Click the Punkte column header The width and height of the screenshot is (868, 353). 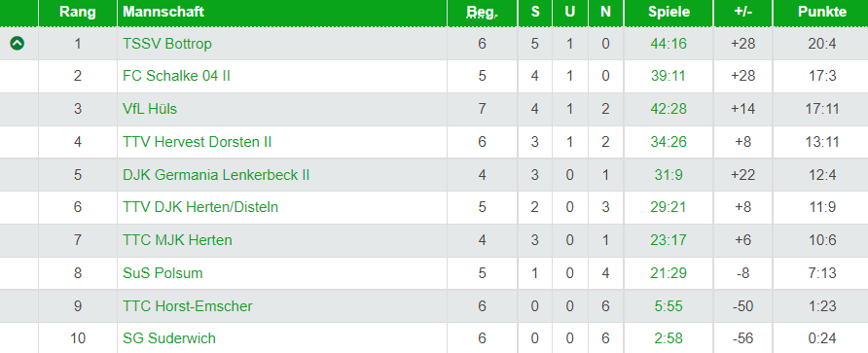822,12
